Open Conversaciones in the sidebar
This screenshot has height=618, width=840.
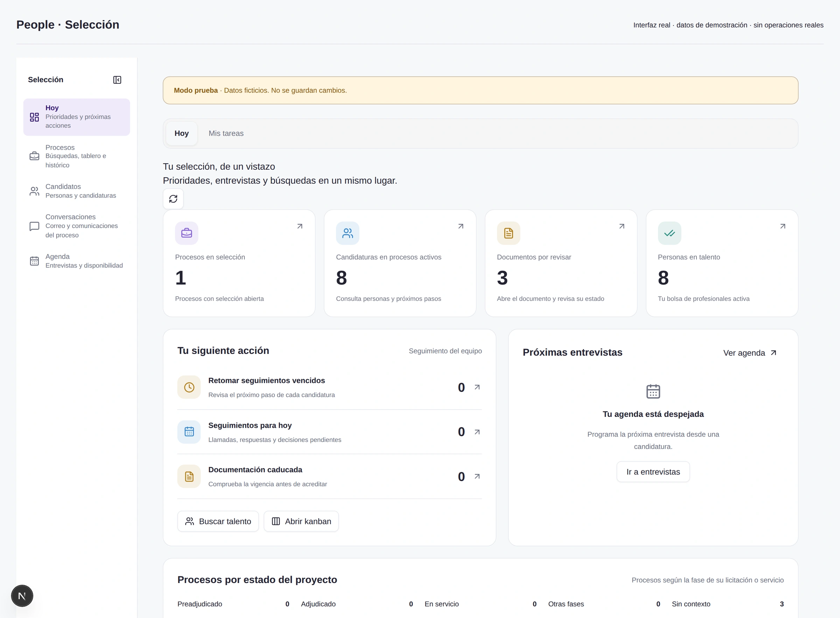pos(76,226)
